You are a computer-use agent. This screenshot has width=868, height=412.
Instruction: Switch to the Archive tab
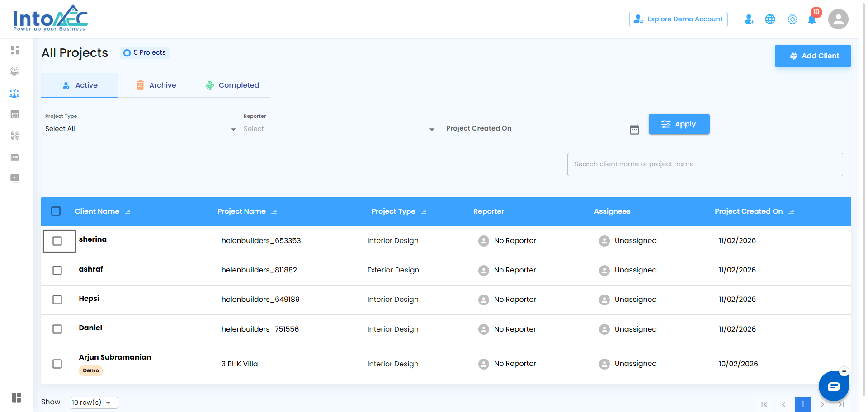[x=156, y=85]
